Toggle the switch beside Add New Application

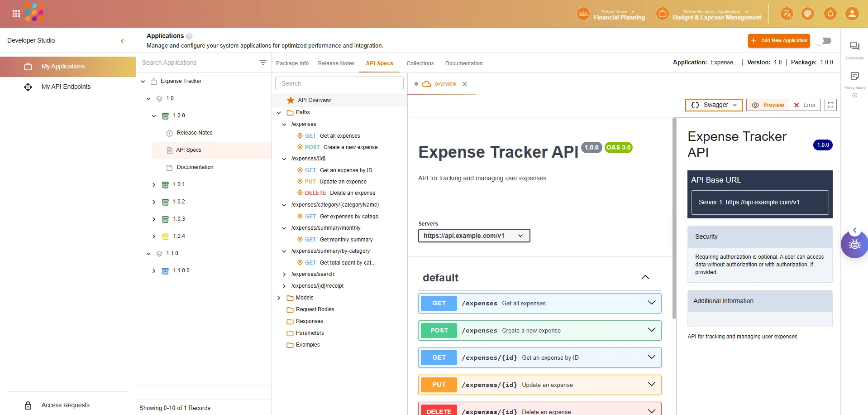824,41
